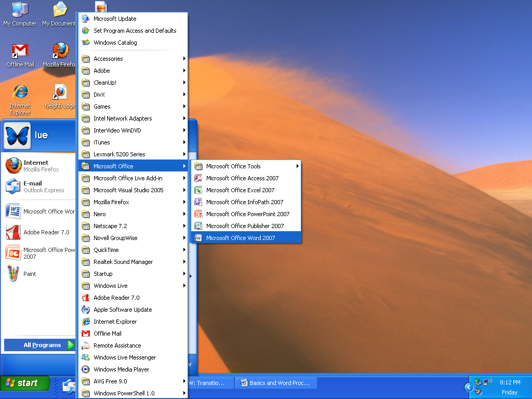Click the All Programs button
Image resolution: width=532 pixels, height=399 pixels.
39,345
